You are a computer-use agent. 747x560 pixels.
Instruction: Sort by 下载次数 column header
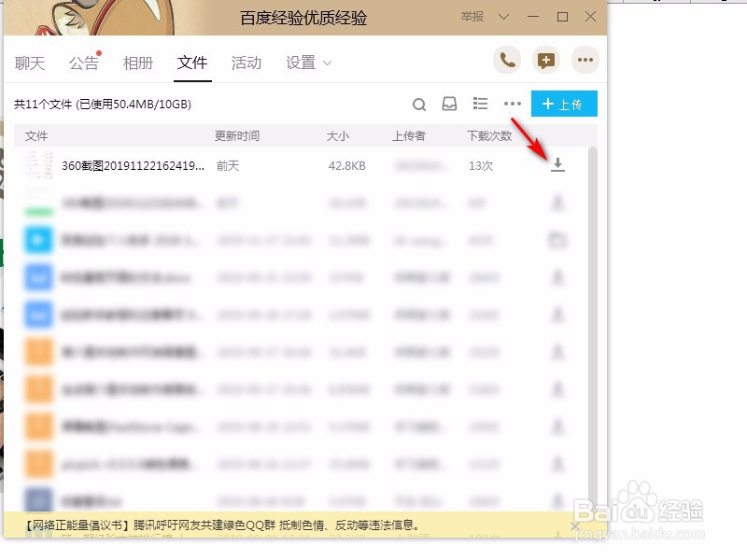489,136
